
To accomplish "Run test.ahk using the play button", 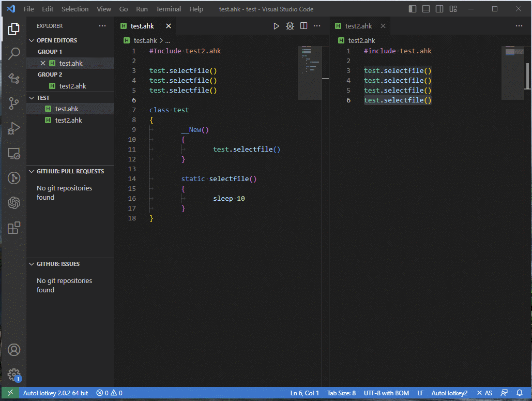I will tap(276, 25).
